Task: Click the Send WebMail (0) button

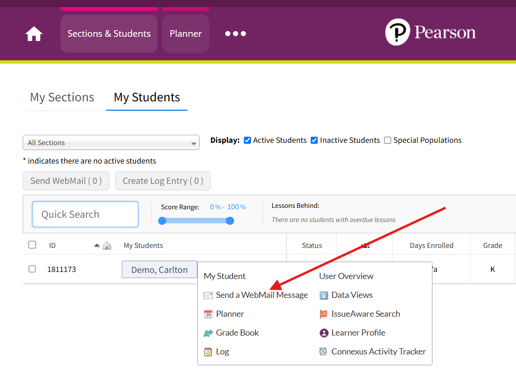Action: pyautogui.click(x=66, y=181)
